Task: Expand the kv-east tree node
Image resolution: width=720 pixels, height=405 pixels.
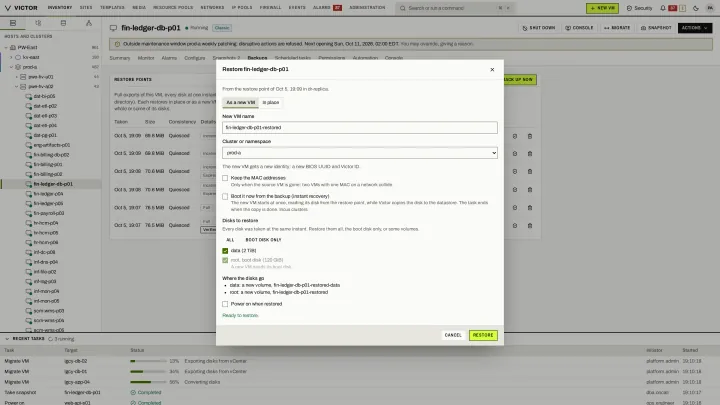Action: pos(11,57)
